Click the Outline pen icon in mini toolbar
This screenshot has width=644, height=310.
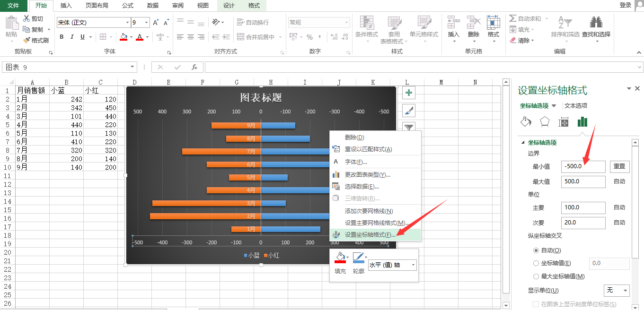tap(359, 258)
